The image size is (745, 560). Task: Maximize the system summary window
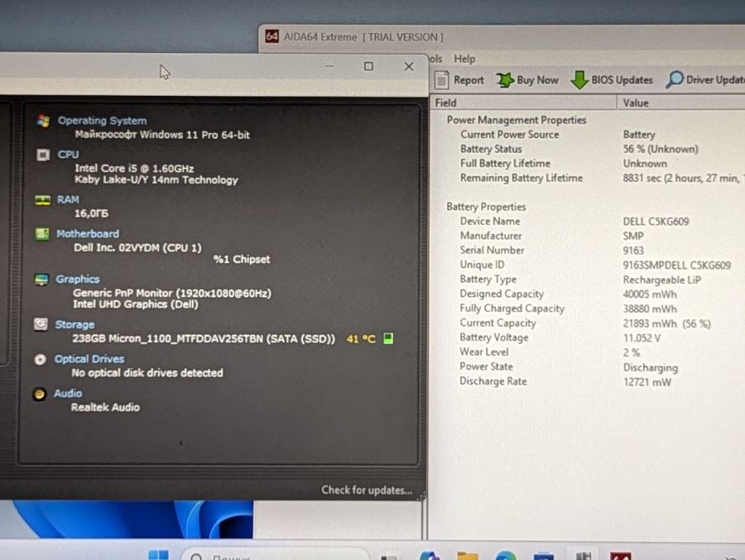(x=368, y=66)
